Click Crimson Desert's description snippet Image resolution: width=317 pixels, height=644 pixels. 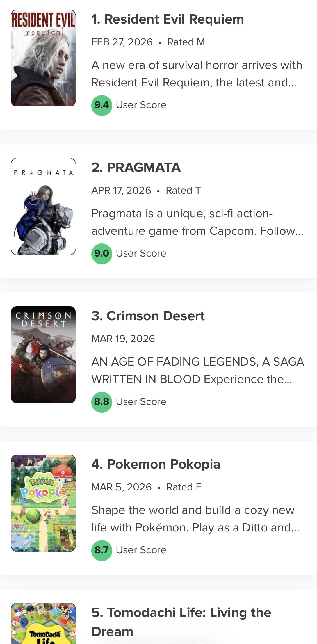197,371
